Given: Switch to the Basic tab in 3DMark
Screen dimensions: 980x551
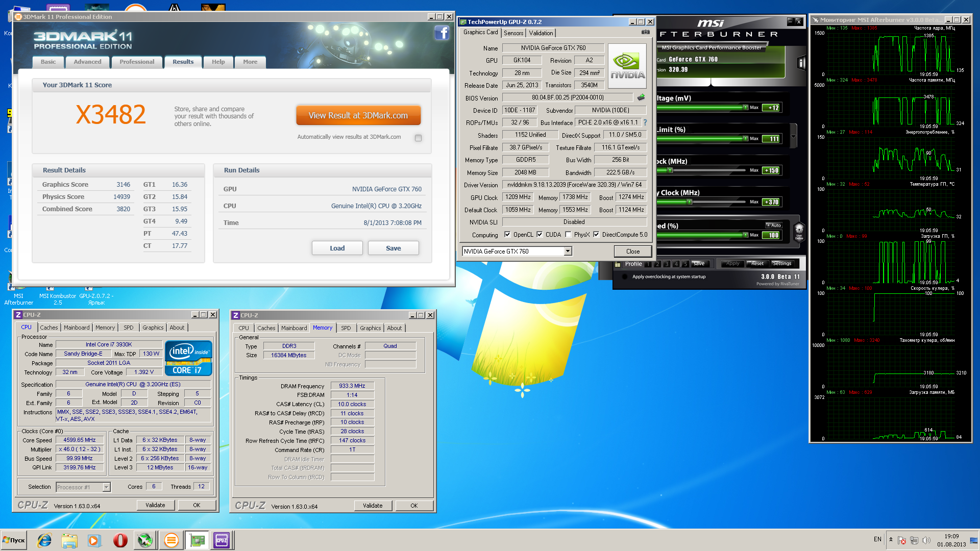Looking at the screenshot, I should (48, 62).
